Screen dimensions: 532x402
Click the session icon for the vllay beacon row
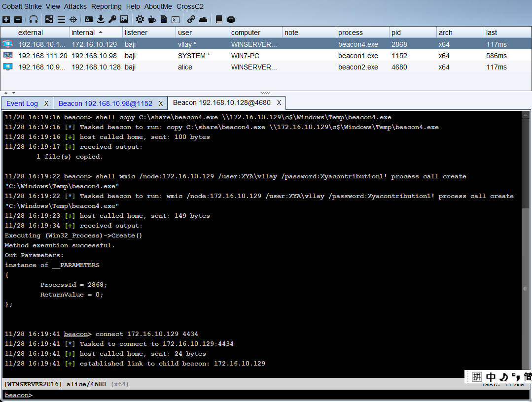[7, 44]
